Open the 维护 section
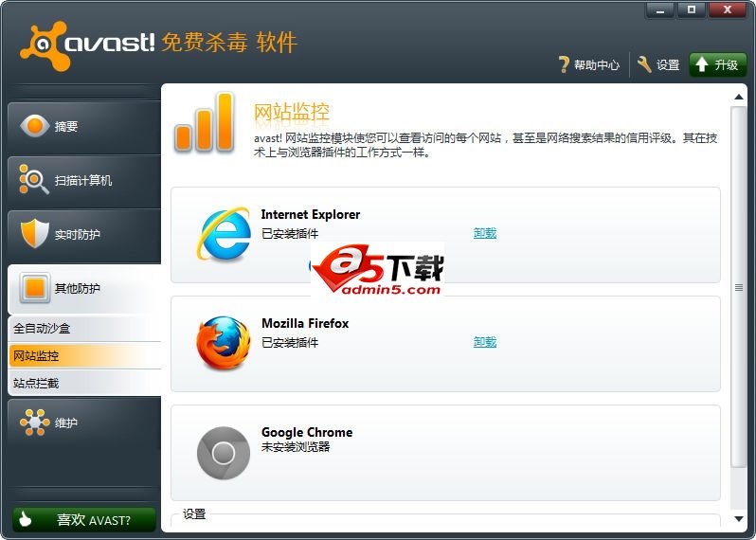 (x=84, y=423)
